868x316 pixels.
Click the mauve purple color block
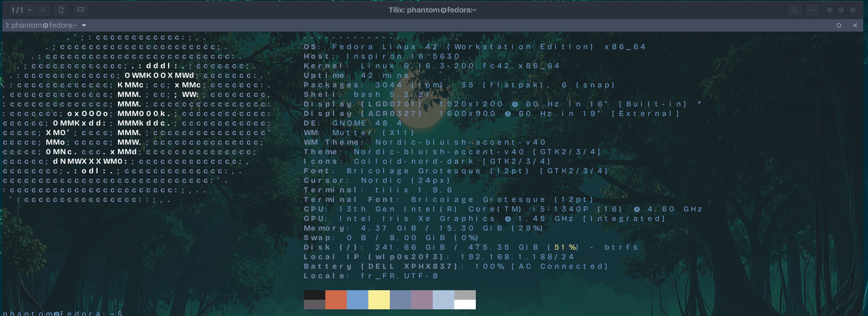(x=422, y=300)
